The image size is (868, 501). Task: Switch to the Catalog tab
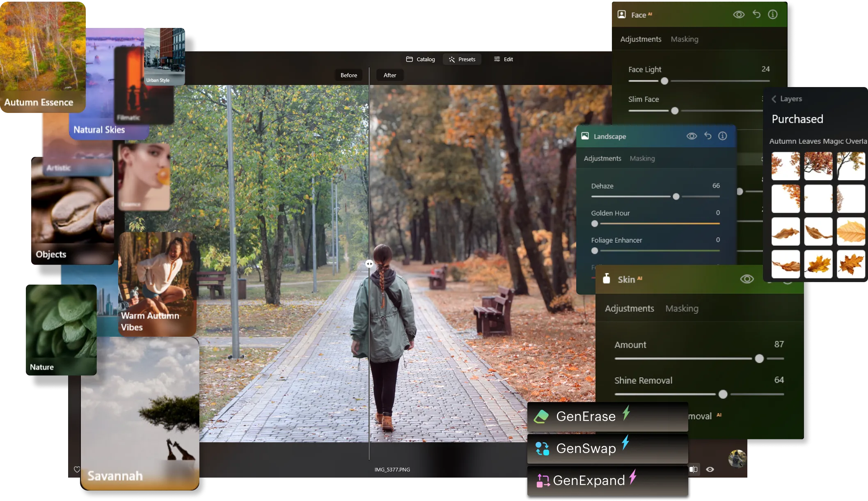pyautogui.click(x=420, y=59)
